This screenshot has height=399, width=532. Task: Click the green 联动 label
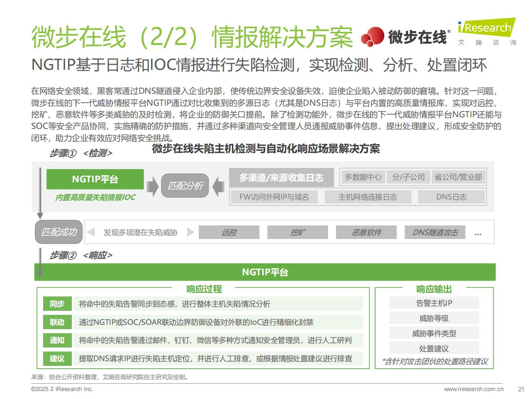tap(57, 322)
